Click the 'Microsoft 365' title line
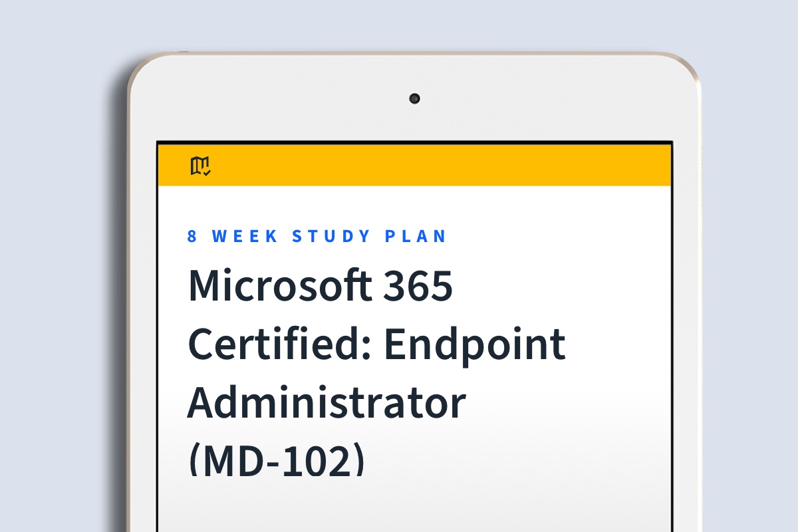The width and height of the screenshot is (798, 532). (321, 285)
